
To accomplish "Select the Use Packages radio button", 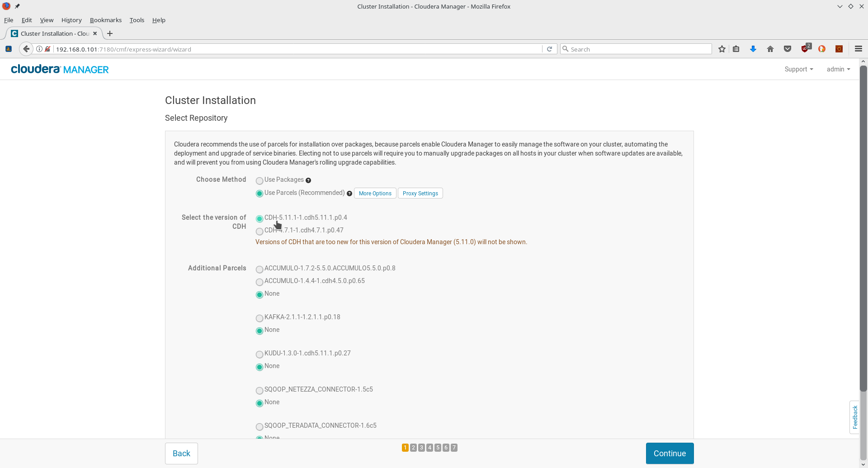I will [x=259, y=181].
